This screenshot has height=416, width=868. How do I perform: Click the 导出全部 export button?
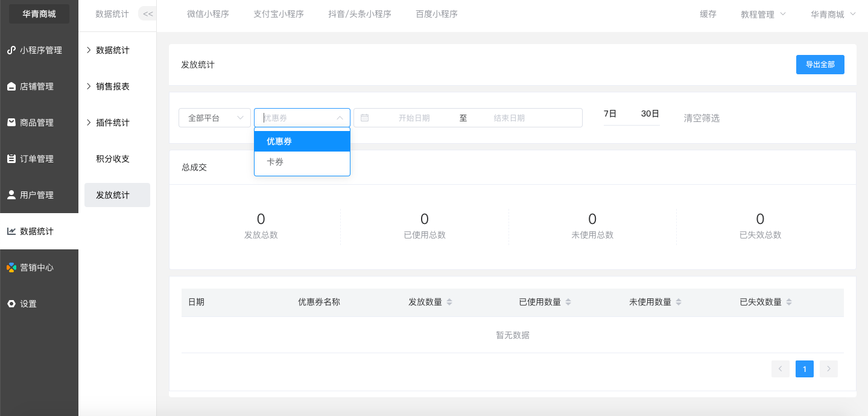click(820, 65)
